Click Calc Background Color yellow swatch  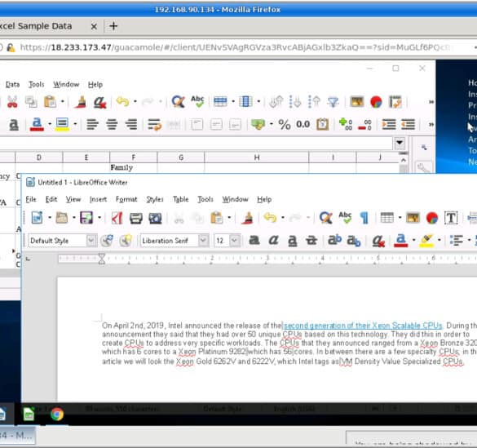(62, 124)
